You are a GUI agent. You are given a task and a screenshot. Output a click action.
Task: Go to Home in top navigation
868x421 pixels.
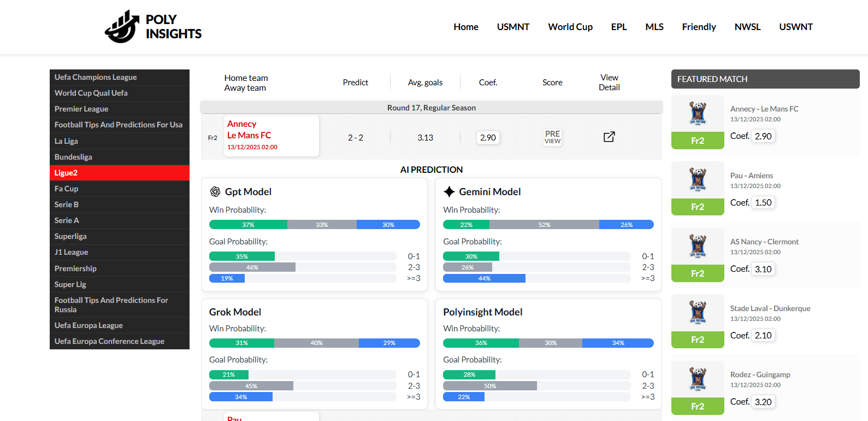click(x=466, y=27)
